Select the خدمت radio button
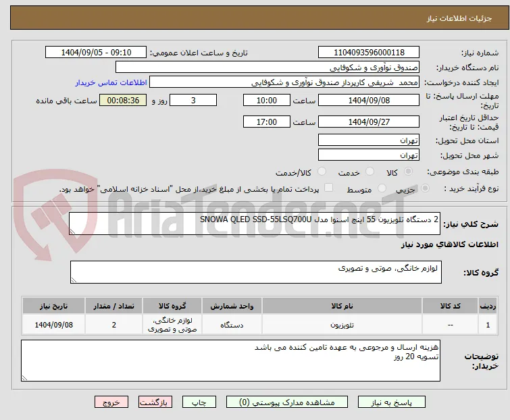Image resolution: width=510 pixels, height=420 pixels. (x=369, y=172)
